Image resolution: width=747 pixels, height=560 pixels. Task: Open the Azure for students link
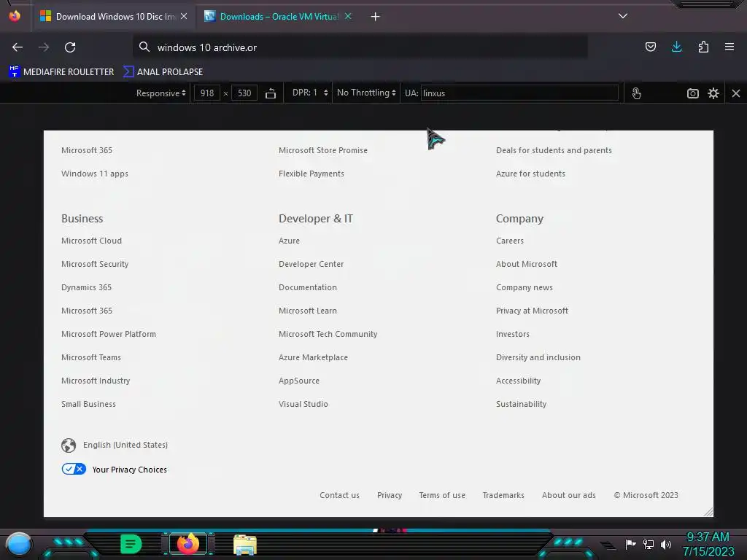(530, 174)
